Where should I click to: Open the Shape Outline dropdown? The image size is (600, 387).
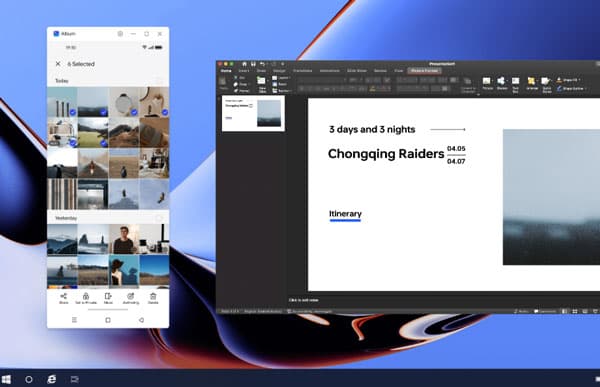[x=571, y=88]
